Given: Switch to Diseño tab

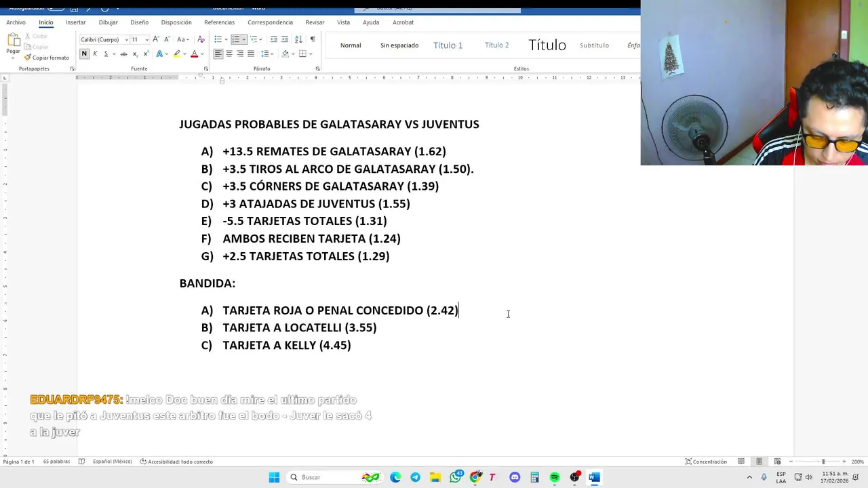Looking at the screenshot, I should click(139, 22).
